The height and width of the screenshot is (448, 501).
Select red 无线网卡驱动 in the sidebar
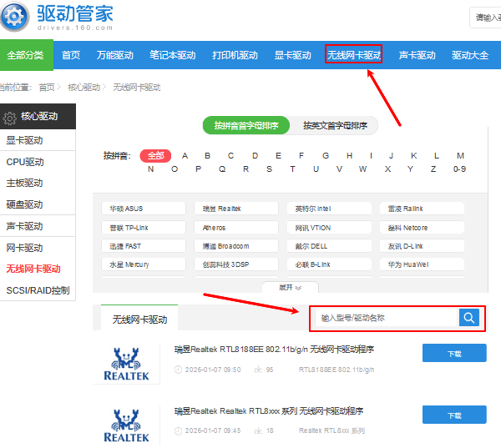33,269
